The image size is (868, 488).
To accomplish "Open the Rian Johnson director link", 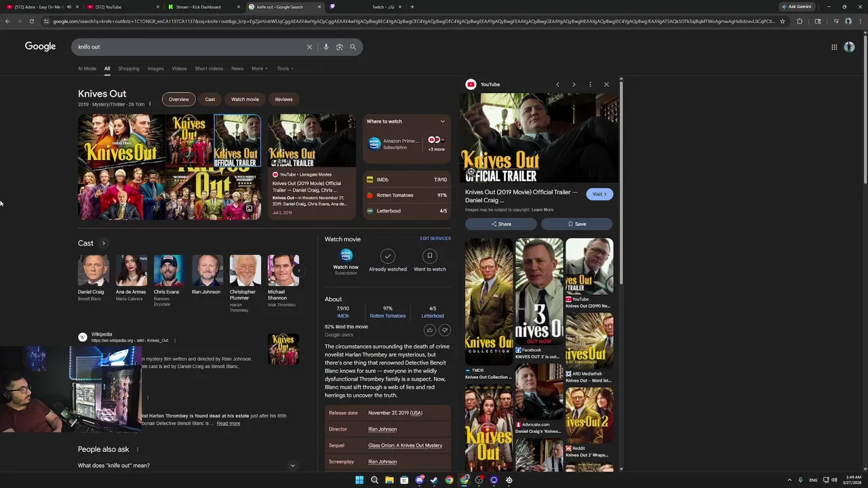I will tap(382, 429).
